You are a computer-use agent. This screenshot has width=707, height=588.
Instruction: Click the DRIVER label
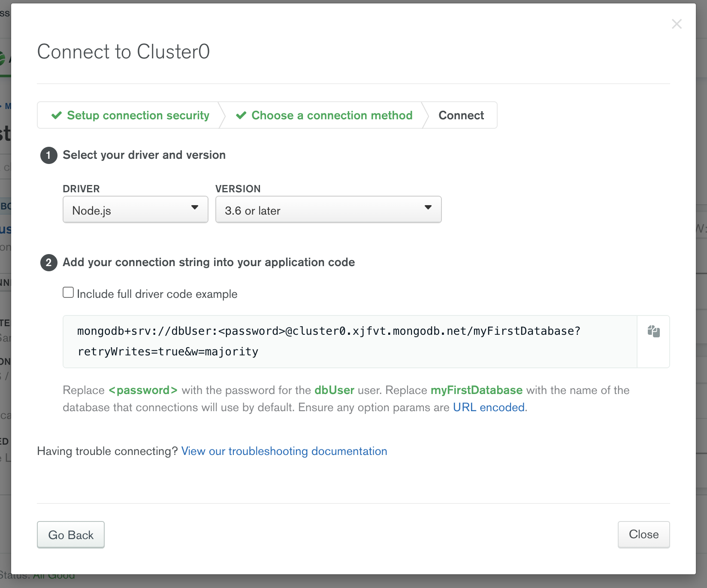81,189
